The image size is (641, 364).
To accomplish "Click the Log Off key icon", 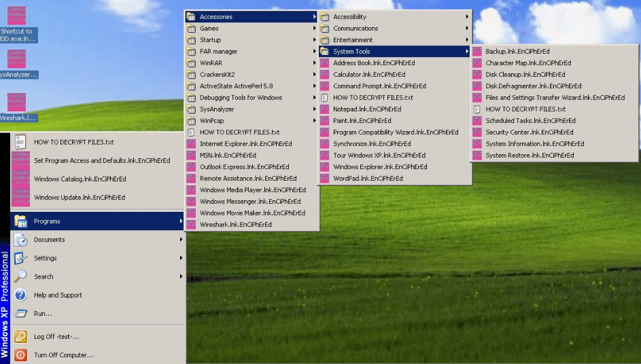I will click(x=20, y=337).
